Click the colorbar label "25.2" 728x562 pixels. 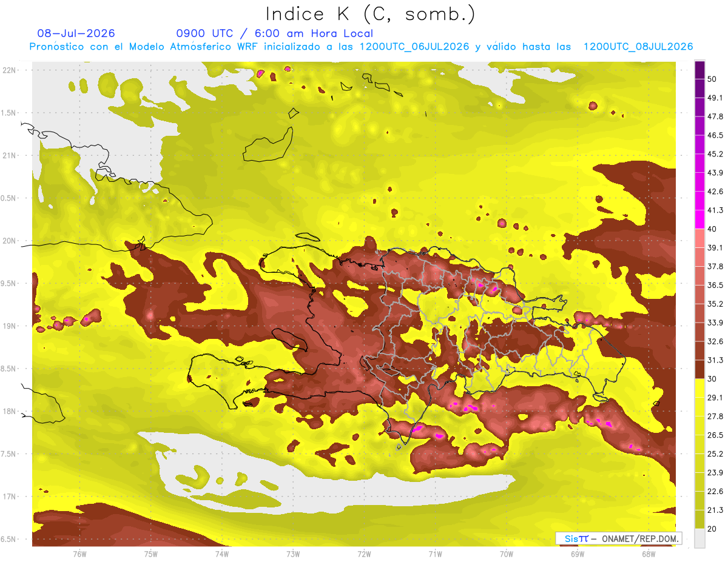pyautogui.click(x=715, y=454)
